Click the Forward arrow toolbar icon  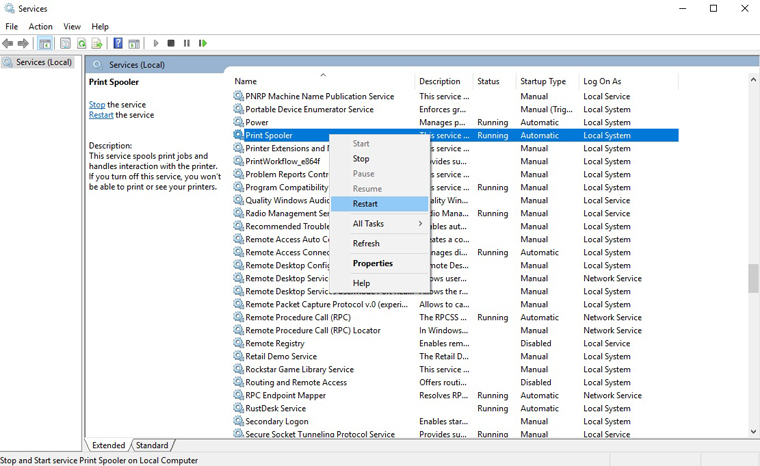point(23,44)
